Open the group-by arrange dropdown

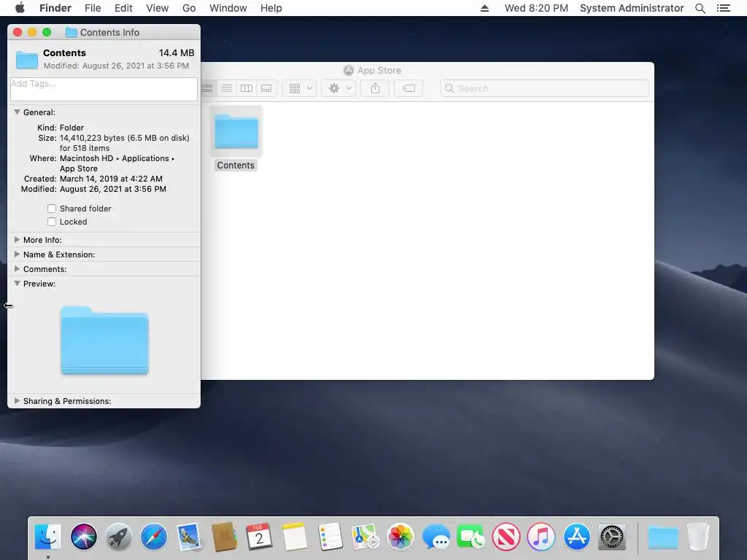tap(300, 88)
